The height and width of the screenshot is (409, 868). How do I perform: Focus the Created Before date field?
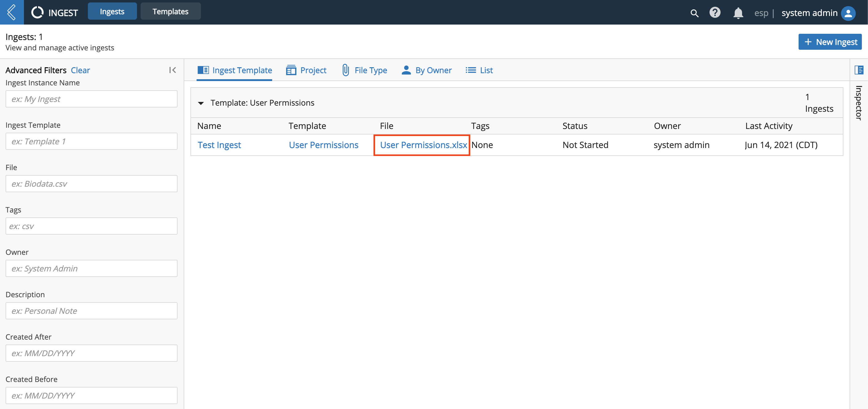pyautogui.click(x=91, y=395)
